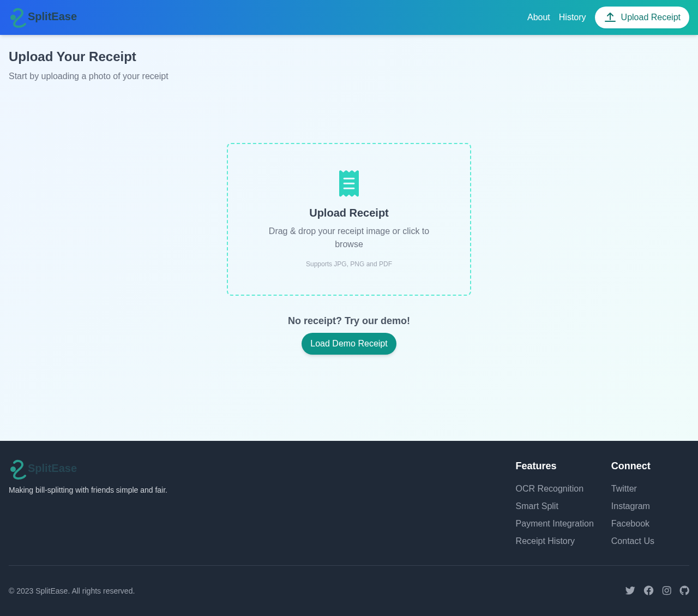Click the receipt icon in upload area
Viewport: 698px width, 616px height.
349,183
